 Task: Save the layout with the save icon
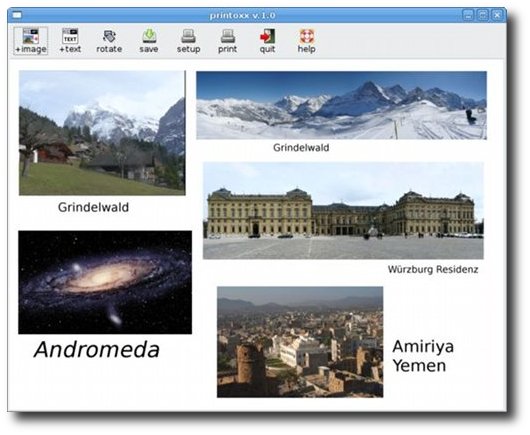click(x=149, y=41)
